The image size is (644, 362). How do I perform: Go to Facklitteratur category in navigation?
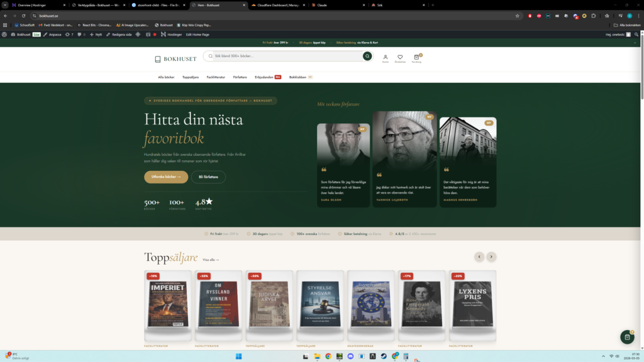click(x=216, y=77)
